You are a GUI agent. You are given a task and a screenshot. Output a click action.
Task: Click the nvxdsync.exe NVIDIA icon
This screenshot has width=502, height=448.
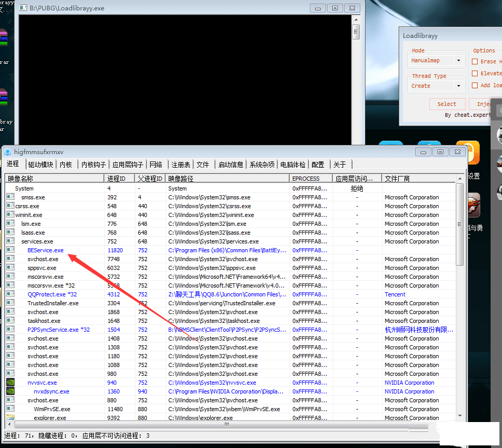coord(10,391)
